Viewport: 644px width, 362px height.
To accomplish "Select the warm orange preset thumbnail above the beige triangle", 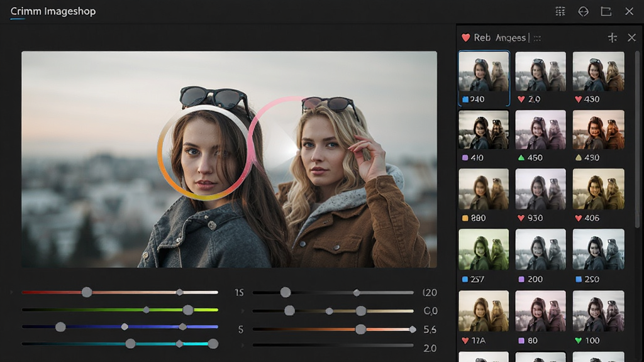I will (599, 129).
